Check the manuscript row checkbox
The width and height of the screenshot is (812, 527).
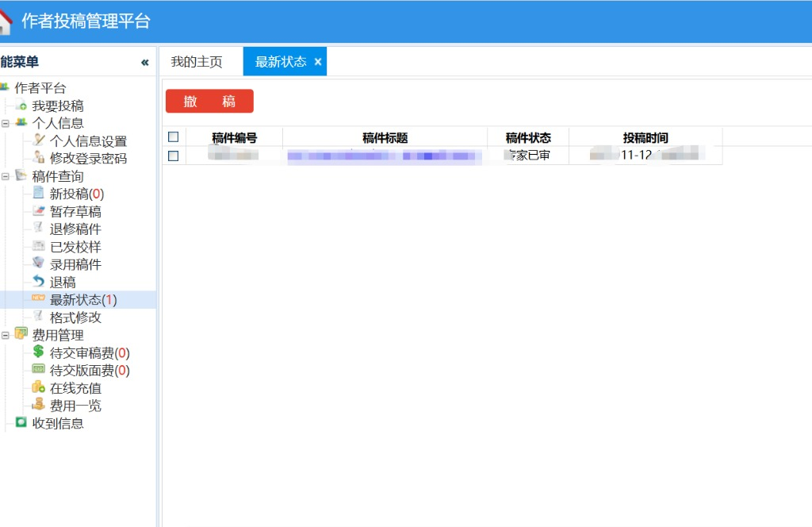pos(174,156)
